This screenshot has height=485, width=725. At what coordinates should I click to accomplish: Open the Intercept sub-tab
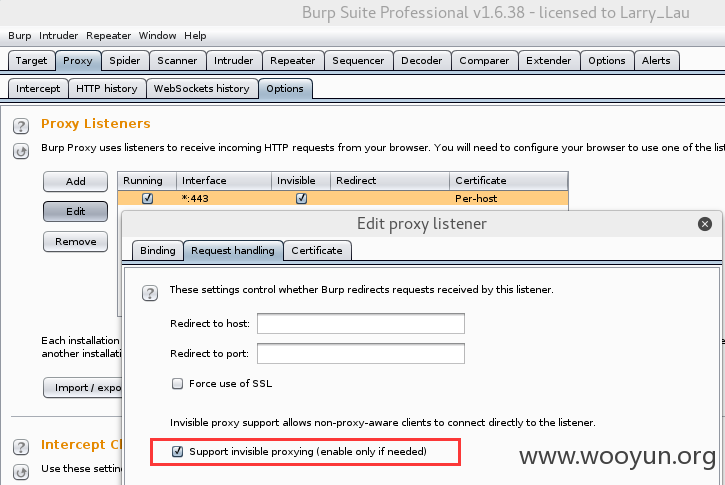38,88
